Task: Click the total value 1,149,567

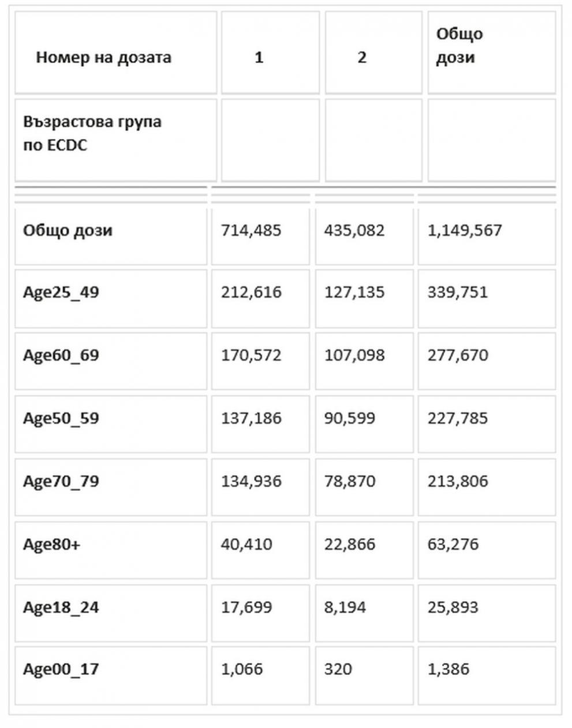Action: (x=465, y=231)
